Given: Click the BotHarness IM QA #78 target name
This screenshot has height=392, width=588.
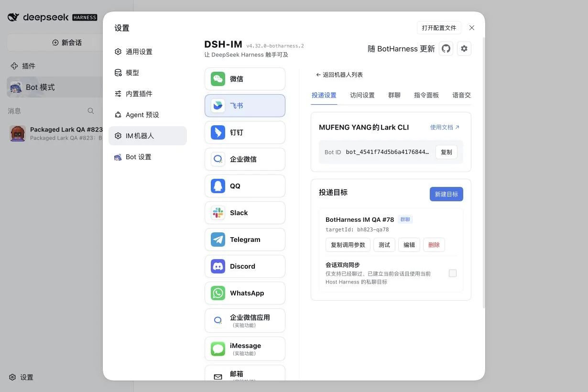Looking at the screenshot, I should click(359, 219).
